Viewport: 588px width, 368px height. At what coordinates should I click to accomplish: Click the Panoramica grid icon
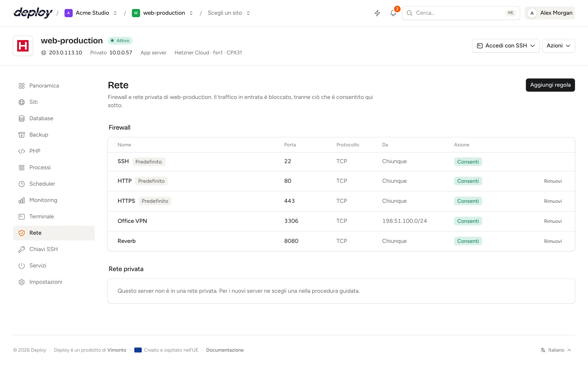[x=22, y=86]
